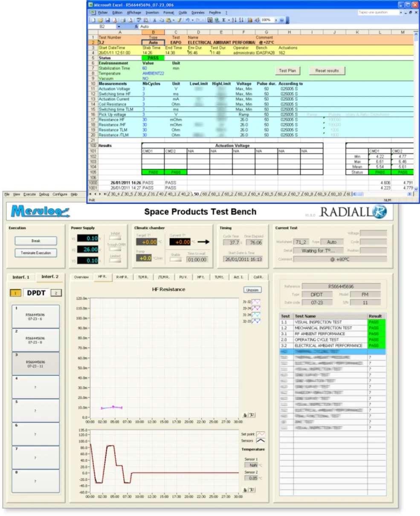
Task: Click the axis format icon under Temperature graph
Action: (x=252, y=490)
